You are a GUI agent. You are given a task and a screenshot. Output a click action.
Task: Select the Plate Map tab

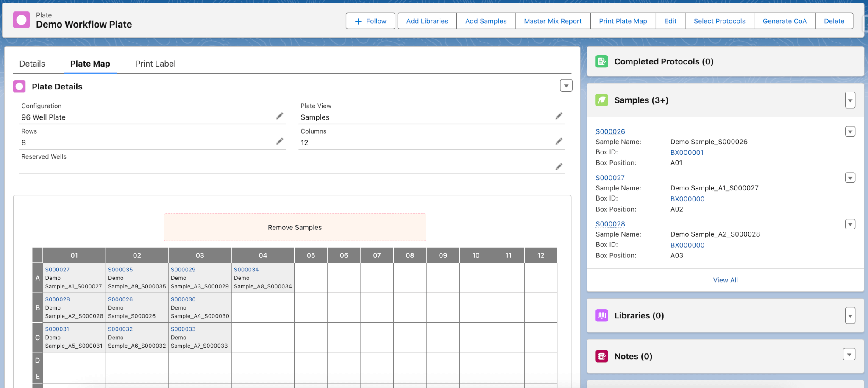(x=90, y=64)
